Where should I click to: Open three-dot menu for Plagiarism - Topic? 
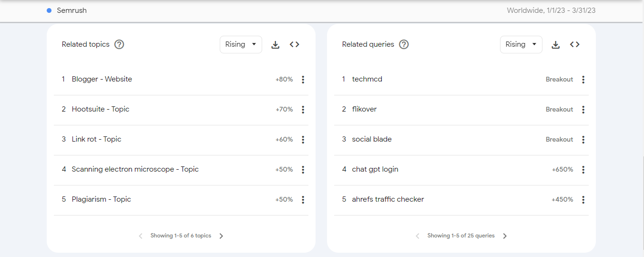tap(303, 200)
